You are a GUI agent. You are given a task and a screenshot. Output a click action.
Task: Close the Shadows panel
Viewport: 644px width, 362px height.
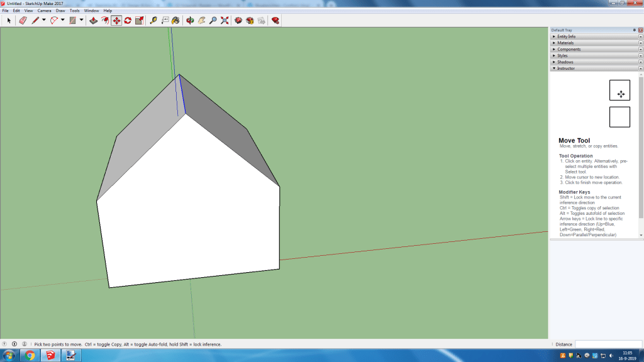click(640, 62)
